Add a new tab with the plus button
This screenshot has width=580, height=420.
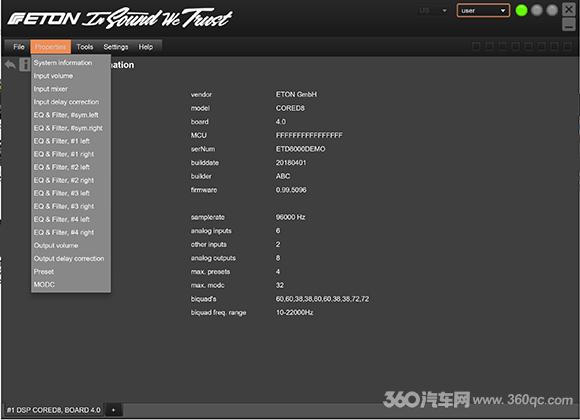pyautogui.click(x=113, y=410)
